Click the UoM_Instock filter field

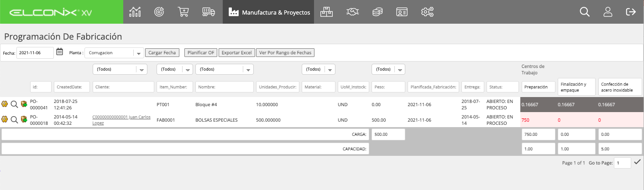[353, 87]
